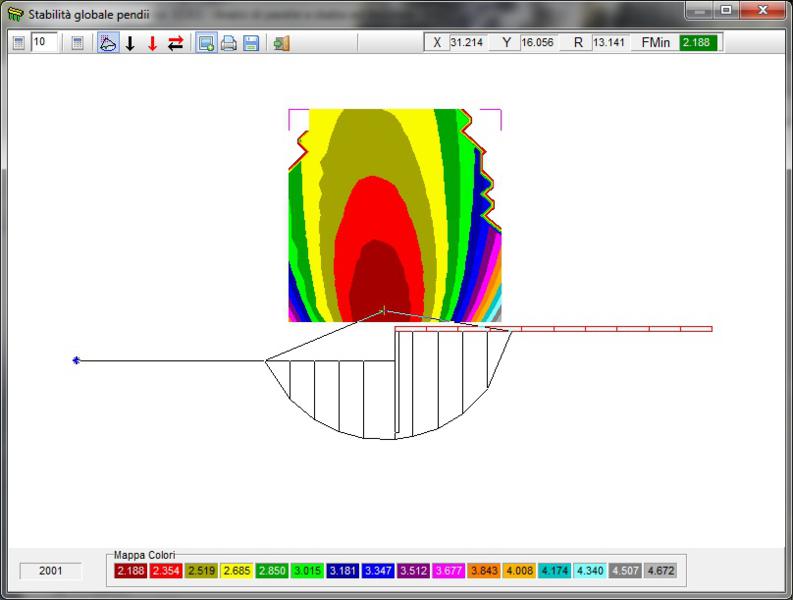
Task: Select the dark red 2.188 color swatch
Action: click(130, 570)
